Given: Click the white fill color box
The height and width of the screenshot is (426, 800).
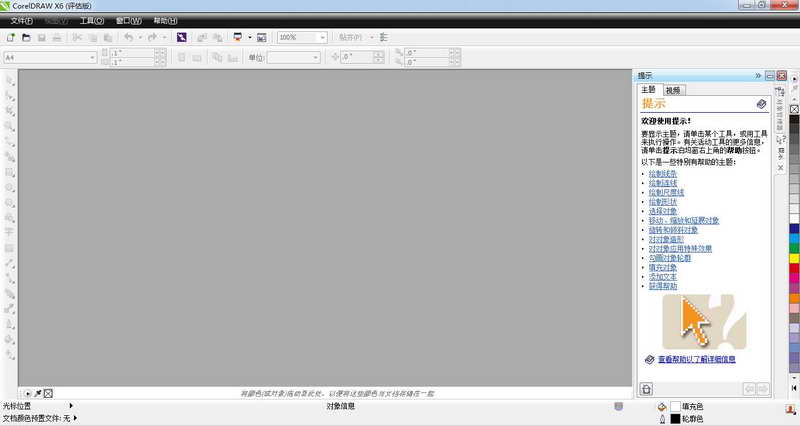Looking at the screenshot, I should pos(675,407).
